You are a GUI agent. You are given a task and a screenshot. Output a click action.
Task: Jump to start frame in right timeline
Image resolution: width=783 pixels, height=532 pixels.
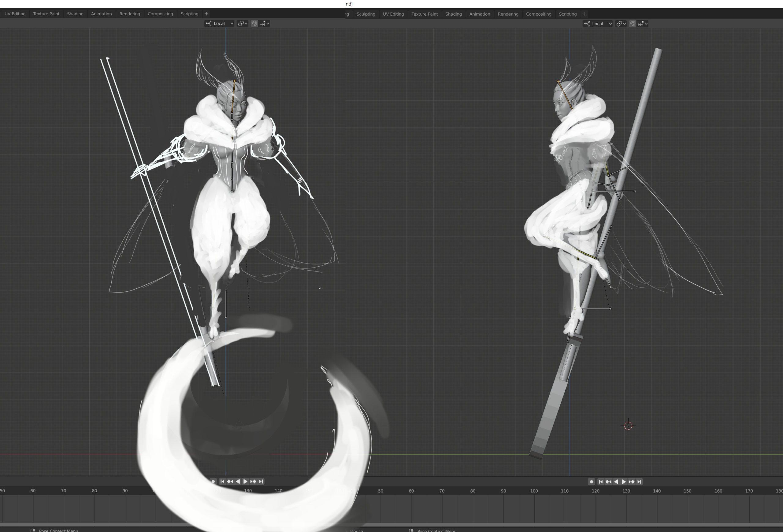tap(601, 482)
